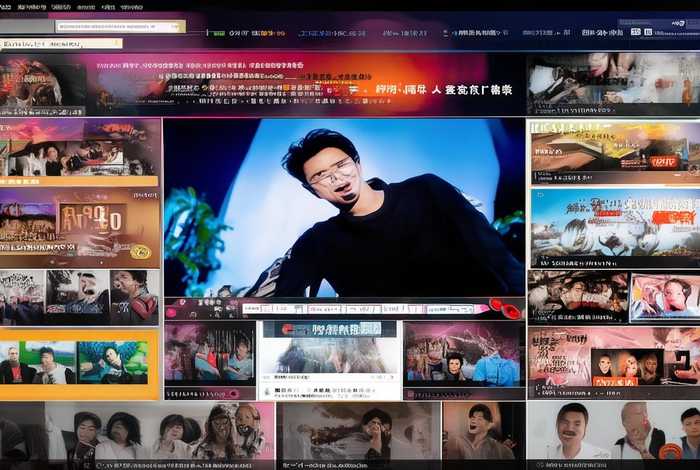The width and height of the screenshot is (700, 470).
Task: Click the round yellow badge on golden numerals thumbnail
Action: [141, 252]
